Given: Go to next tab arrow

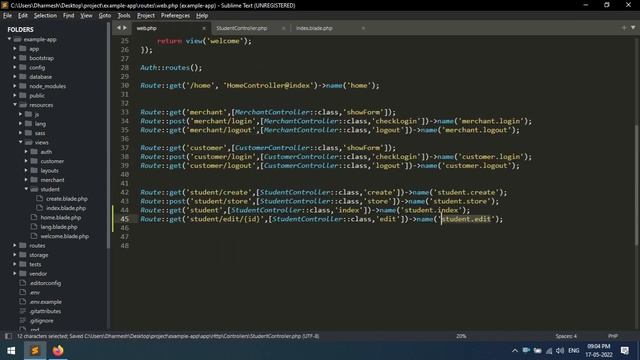Looking at the screenshot, I should coord(125,28).
